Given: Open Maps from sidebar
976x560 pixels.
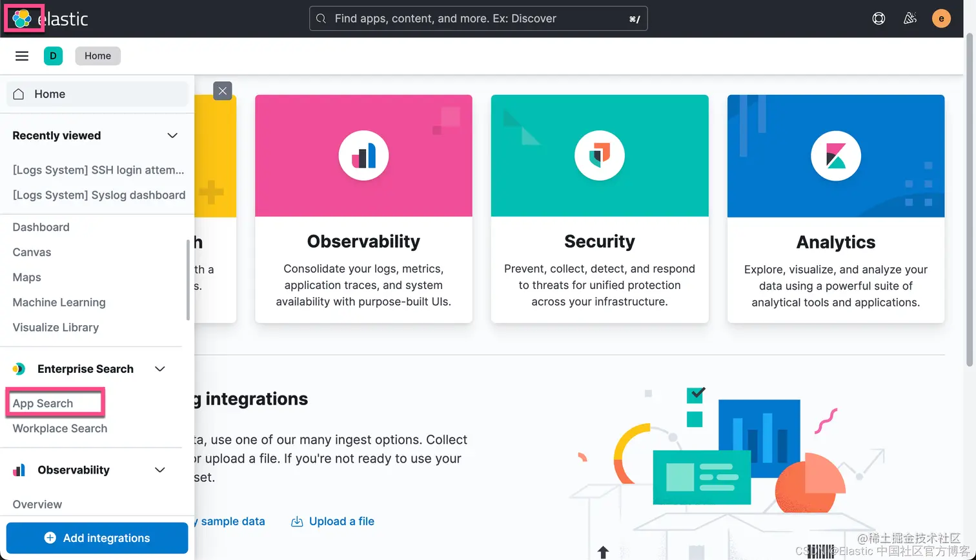Looking at the screenshot, I should 26,277.
